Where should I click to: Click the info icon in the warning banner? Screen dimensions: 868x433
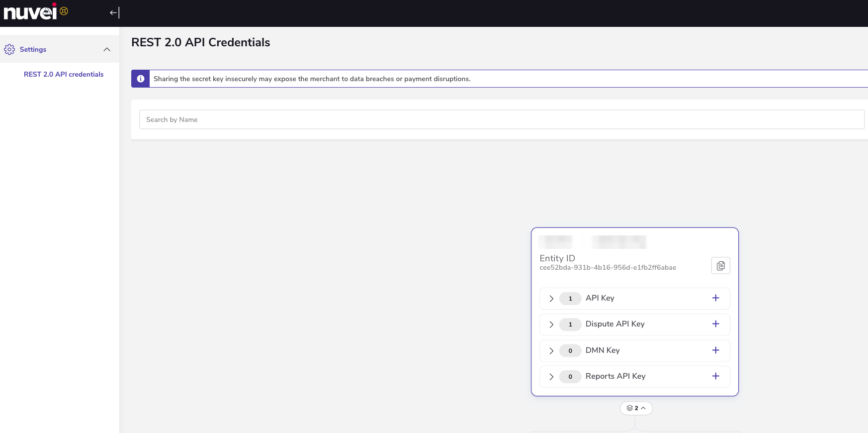click(x=141, y=79)
